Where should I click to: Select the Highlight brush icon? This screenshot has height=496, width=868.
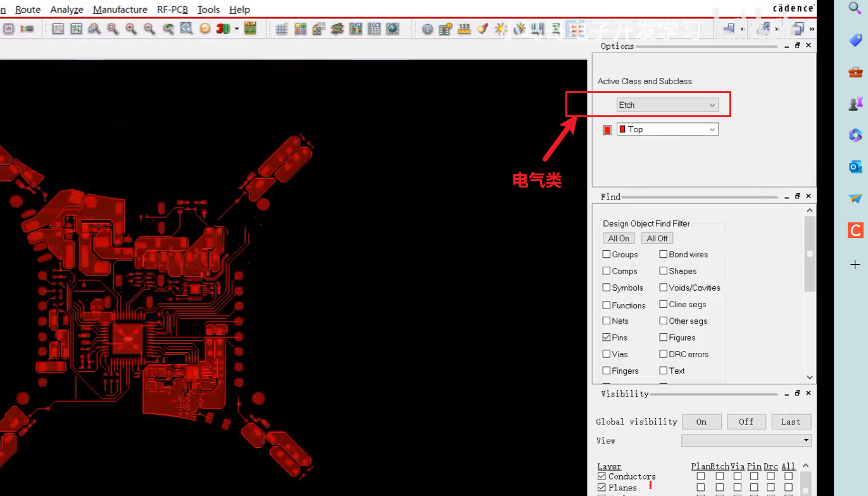tap(482, 29)
